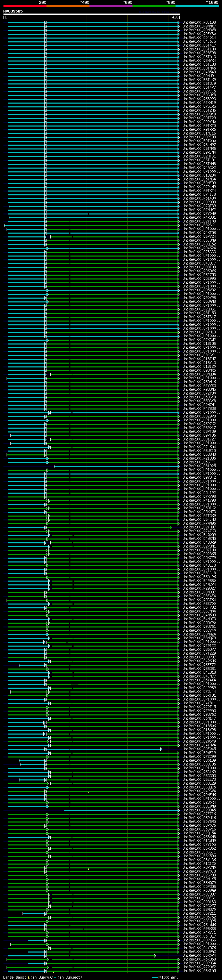222x980 pixels.
Task: Click ruler end position 426
Action: click(x=175, y=17)
